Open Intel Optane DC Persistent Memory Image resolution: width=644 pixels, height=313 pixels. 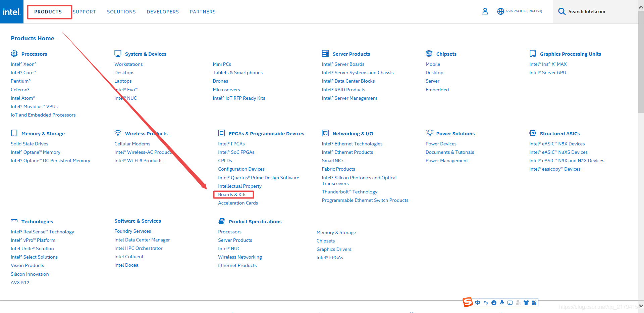(x=50, y=161)
